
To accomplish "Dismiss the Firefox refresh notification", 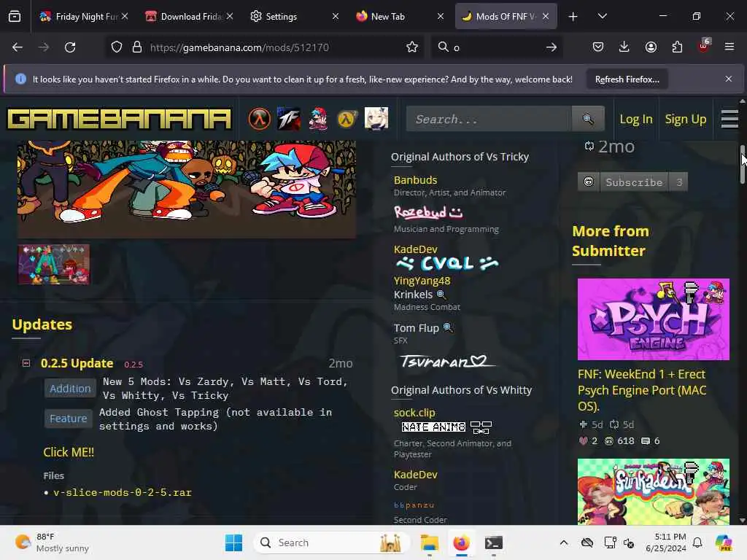I will [729, 79].
